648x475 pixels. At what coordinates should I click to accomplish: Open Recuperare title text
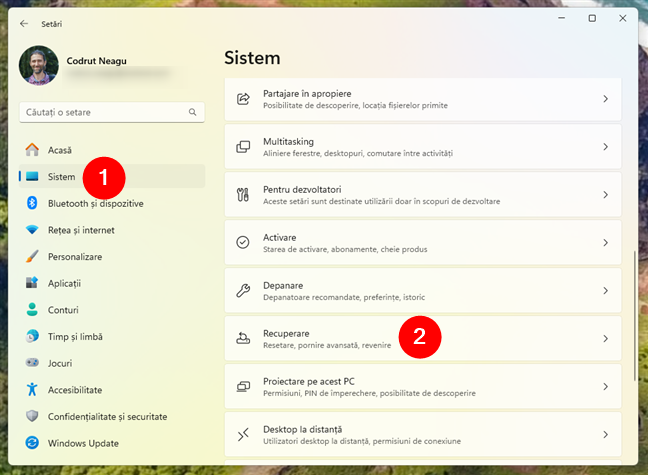(286, 334)
